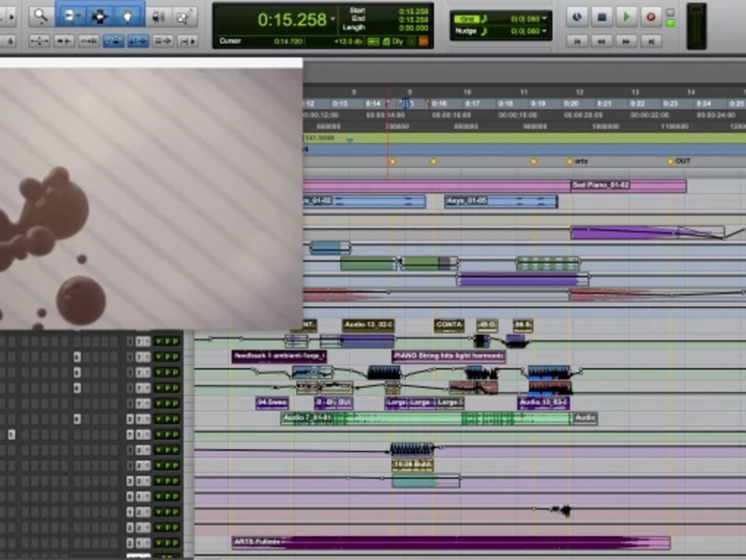Select the Pencil tool

tap(184, 16)
